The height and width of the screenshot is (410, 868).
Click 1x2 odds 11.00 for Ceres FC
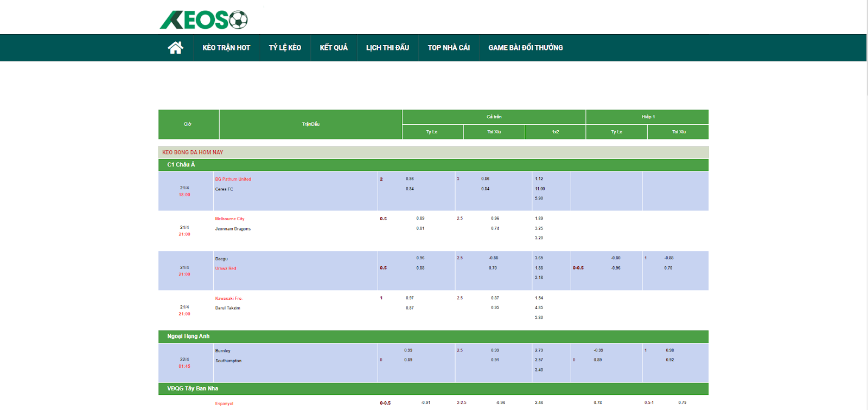(540, 189)
